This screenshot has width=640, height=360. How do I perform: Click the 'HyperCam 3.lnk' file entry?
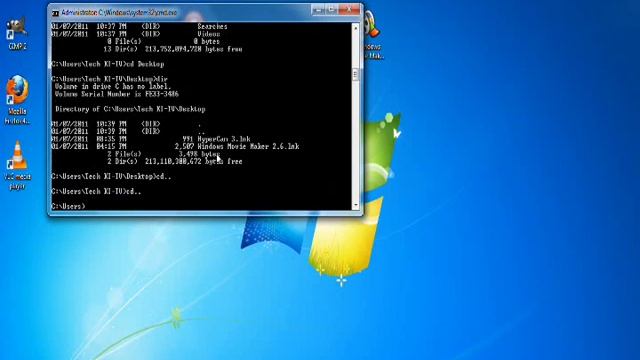tap(224, 139)
